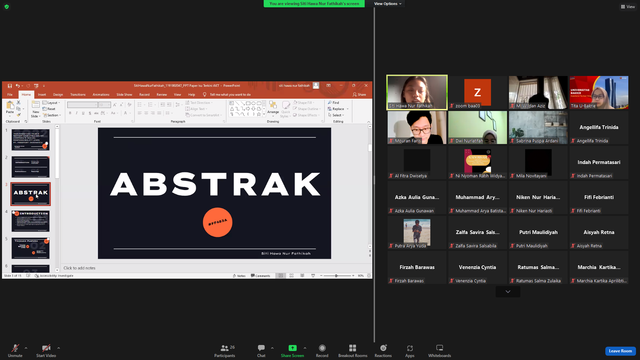
Task: Click Increase Font Size icon
Action: pyautogui.click(x=115, y=105)
